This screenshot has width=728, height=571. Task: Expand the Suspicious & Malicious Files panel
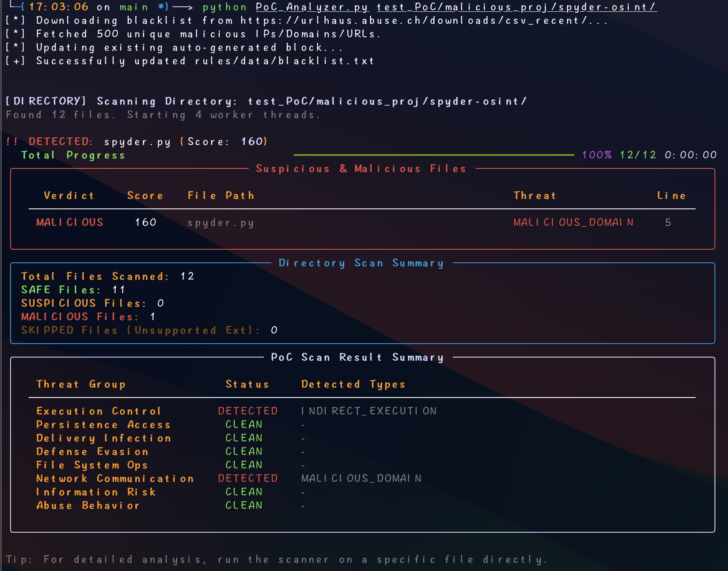361,168
